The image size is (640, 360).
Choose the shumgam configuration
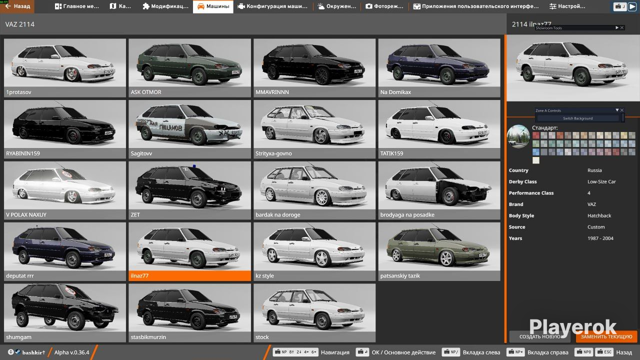[x=65, y=313]
